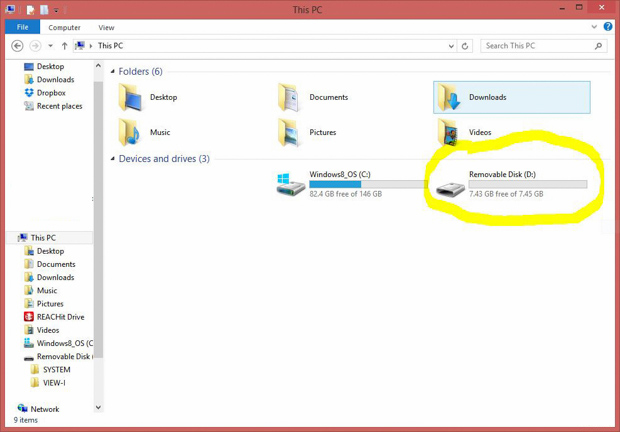Click the This PC icon in address bar
Screen dimensions: 620x432
[80, 45]
